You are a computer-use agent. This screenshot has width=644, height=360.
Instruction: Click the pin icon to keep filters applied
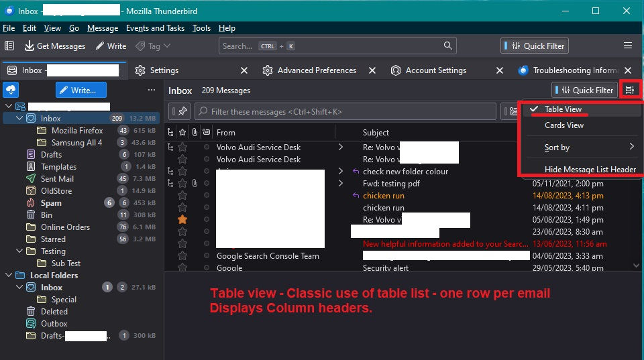click(x=182, y=111)
